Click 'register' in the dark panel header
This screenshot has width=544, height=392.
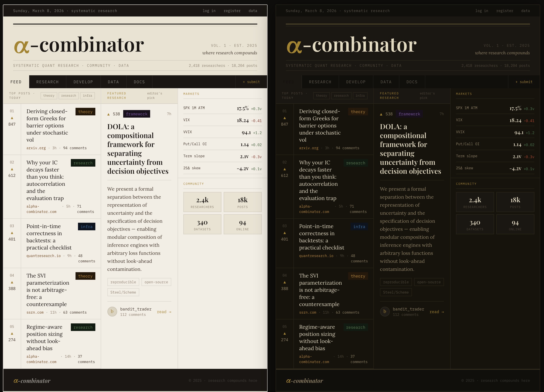click(x=505, y=11)
